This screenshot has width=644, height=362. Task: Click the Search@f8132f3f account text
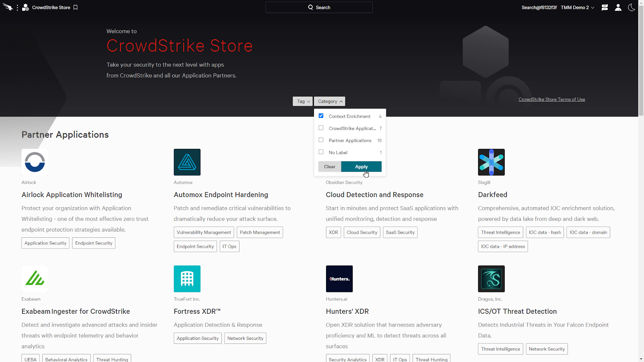539,7
